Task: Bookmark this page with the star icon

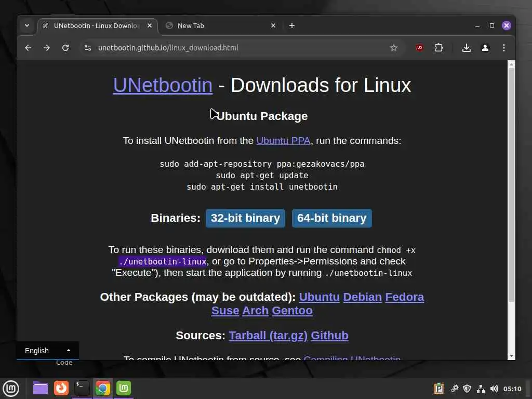Action: (394, 48)
